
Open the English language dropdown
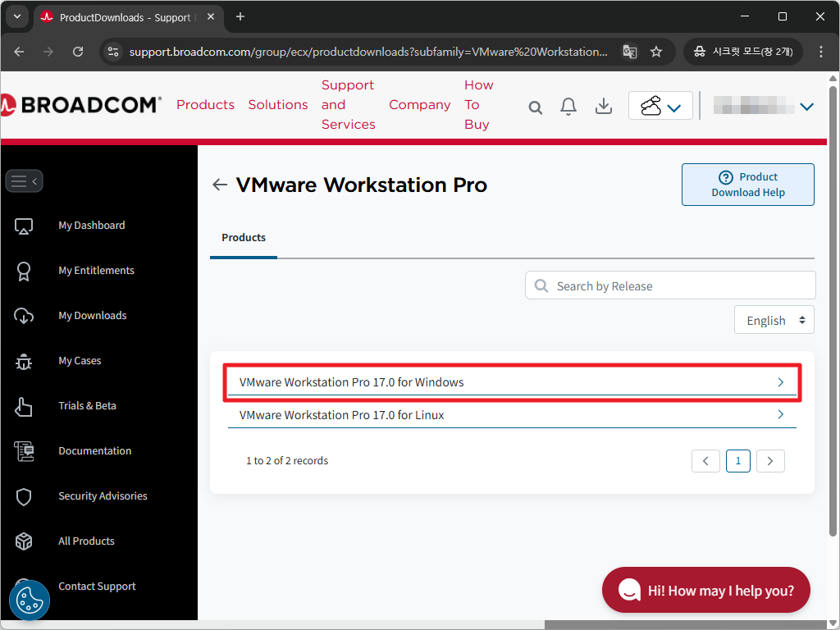774,320
